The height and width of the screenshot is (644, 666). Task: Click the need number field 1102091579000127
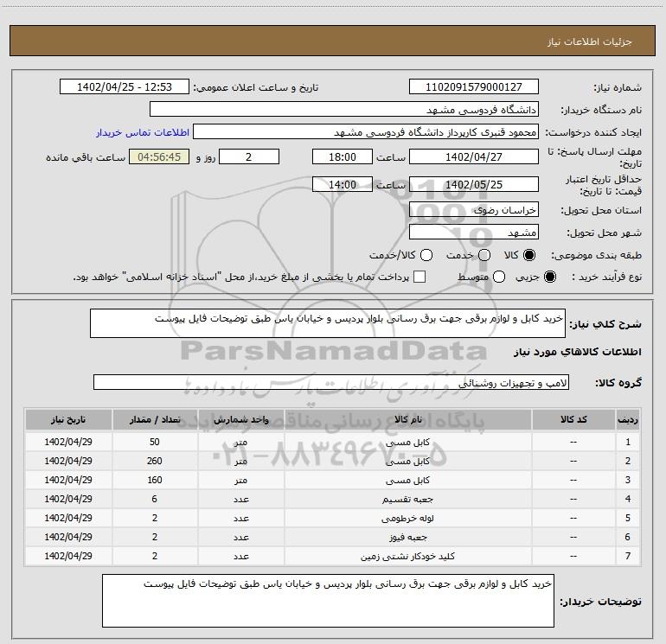click(474, 87)
